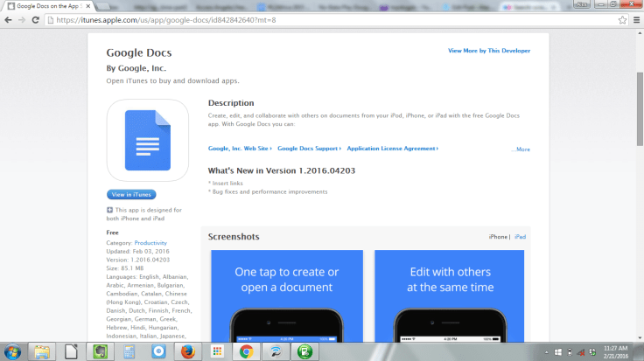
Task: Open the blue disc taskbar icon
Action: pos(158,352)
